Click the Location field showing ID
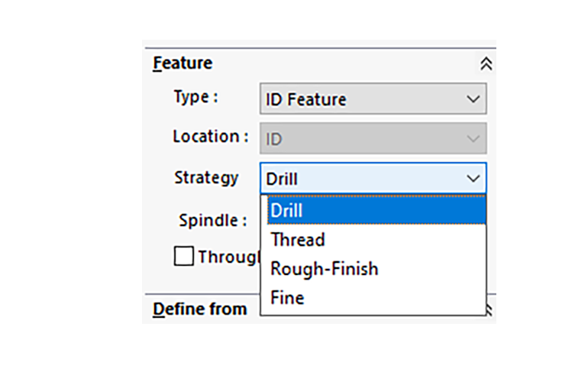 tap(373, 138)
